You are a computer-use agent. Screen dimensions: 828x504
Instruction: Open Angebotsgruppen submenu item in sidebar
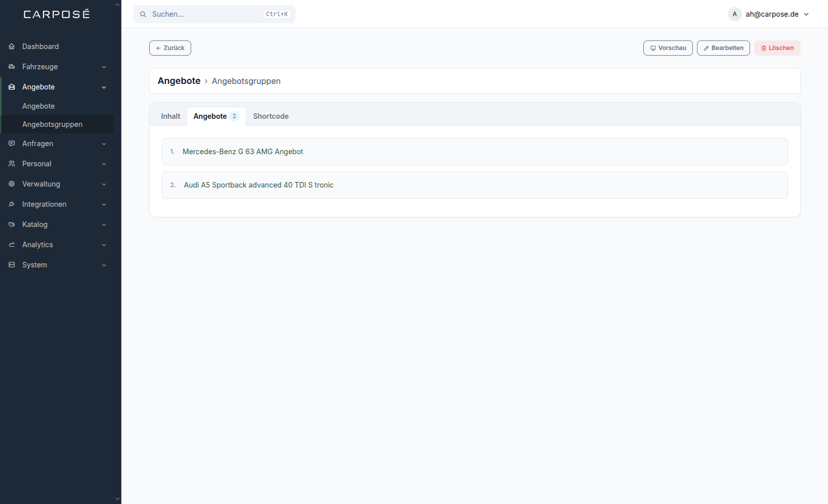57,124
